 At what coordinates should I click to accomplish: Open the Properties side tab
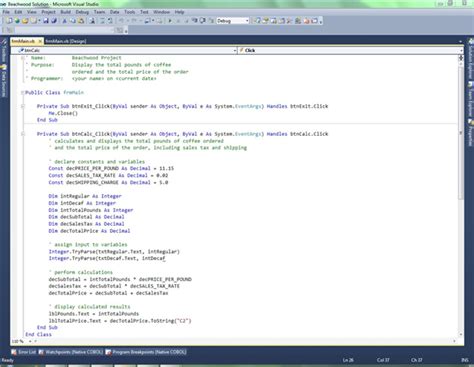[471, 133]
